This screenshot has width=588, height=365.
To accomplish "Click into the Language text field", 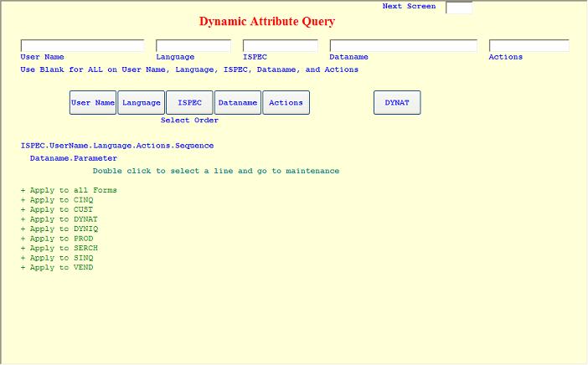I will coord(193,46).
